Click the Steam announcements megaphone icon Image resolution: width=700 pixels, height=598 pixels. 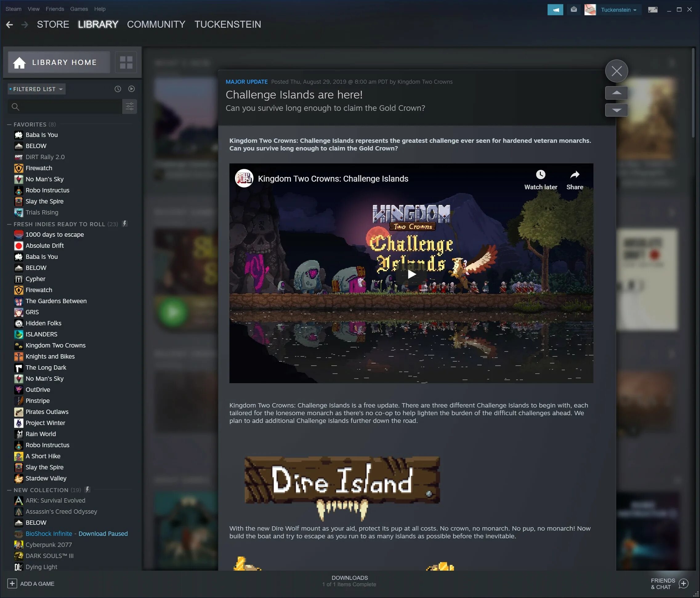click(x=555, y=10)
